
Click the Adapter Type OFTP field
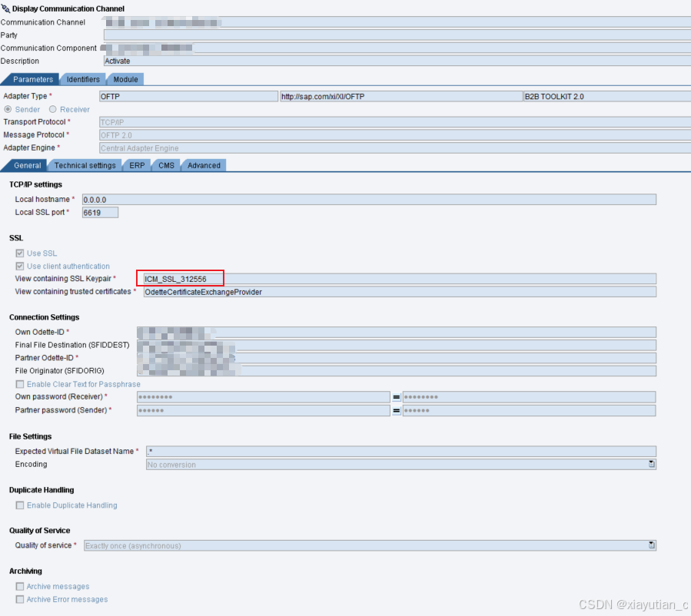(188, 97)
